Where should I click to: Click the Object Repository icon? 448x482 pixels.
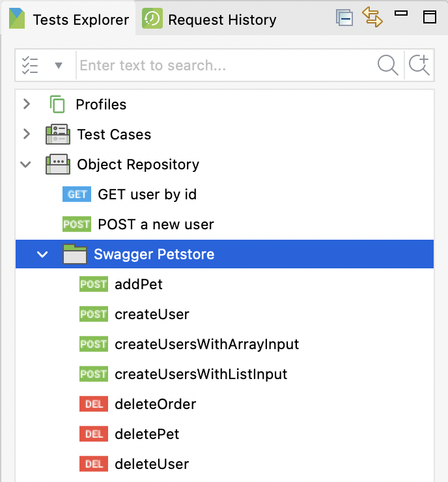(57, 164)
